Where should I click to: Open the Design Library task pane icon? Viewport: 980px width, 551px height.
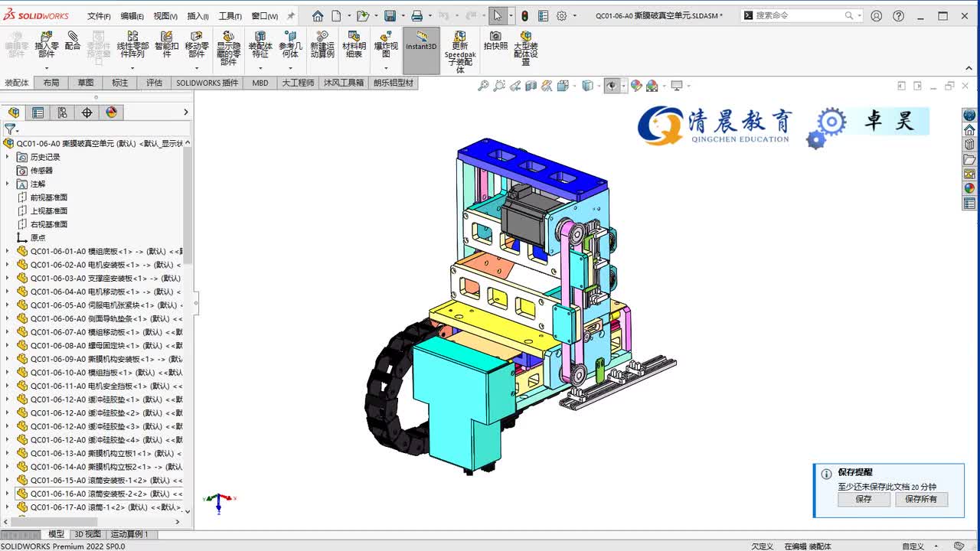coord(969,144)
